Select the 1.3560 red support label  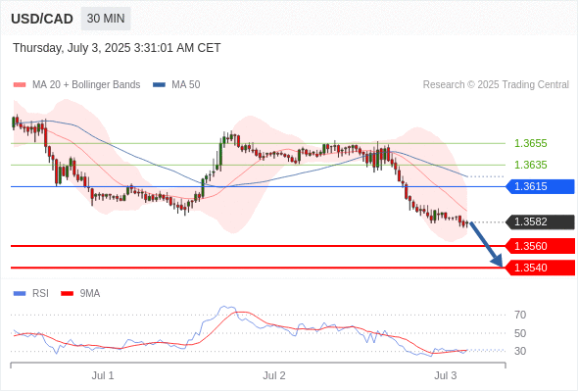(x=540, y=246)
